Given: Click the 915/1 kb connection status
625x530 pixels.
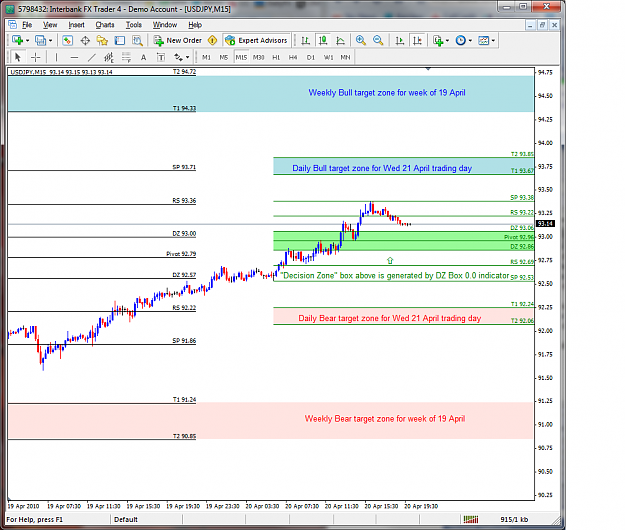Looking at the screenshot, I should pyautogui.click(x=514, y=519).
